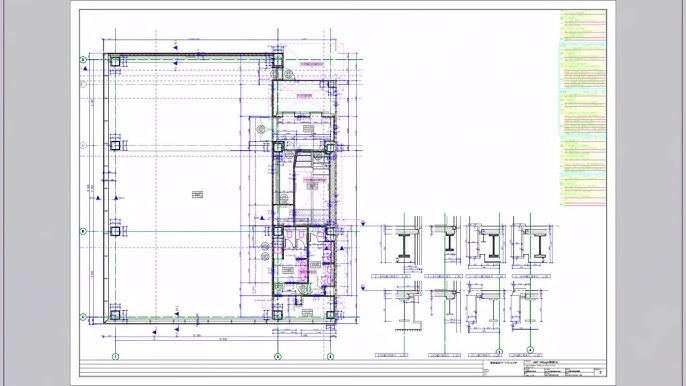This screenshot has width=686, height=386.
Task: Select the lower level marker triangle left of the section details
Action: (x=363, y=288)
